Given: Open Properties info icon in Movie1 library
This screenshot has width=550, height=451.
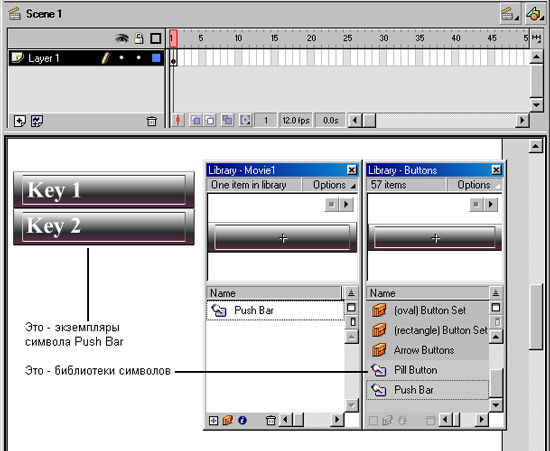Looking at the screenshot, I should pos(242,420).
